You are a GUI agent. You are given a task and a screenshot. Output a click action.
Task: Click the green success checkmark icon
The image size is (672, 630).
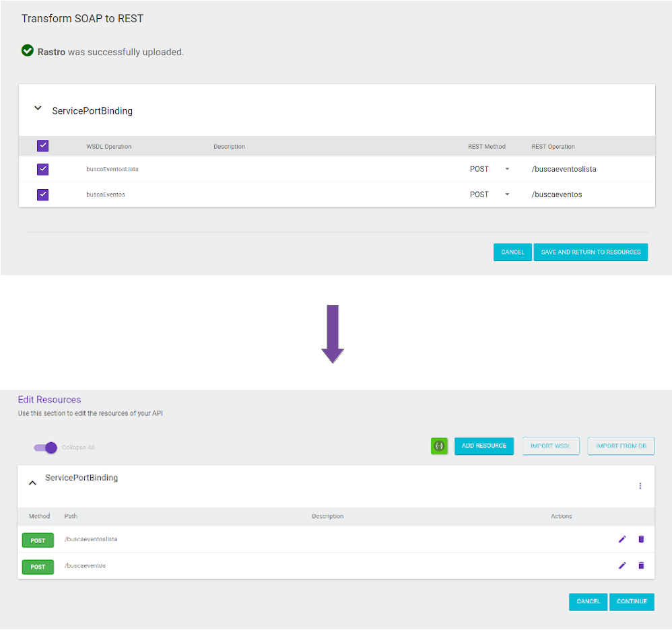(x=27, y=50)
